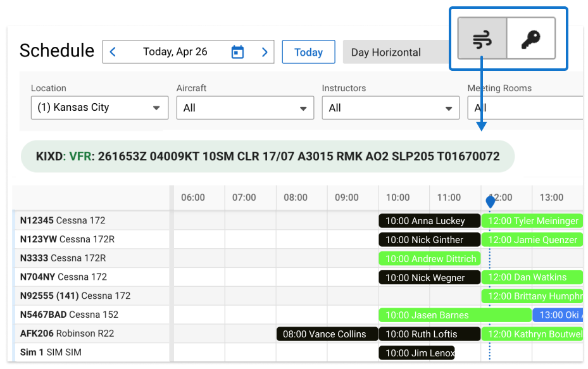Screen dimensions: 588x369
Task: Open the Instructors filter dropdown
Action: (x=391, y=108)
